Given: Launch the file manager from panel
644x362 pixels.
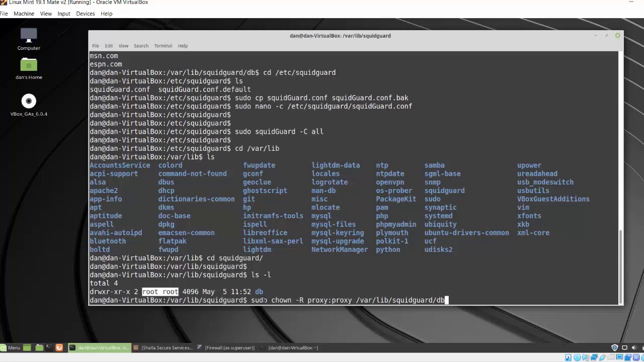Looking at the screenshot, I should click(x=39, y=347).
